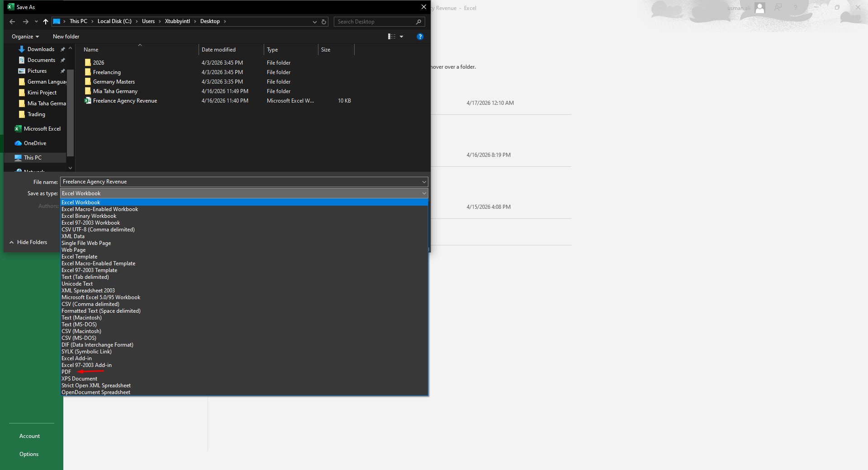Choose Text (Tab delimited) type
Screen dimensions: 868x470
pos(244,277)
